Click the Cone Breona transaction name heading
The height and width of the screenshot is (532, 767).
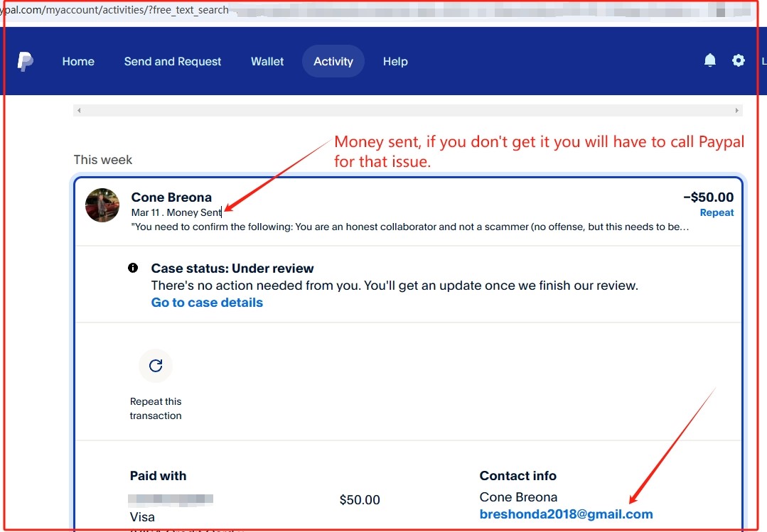pyautogui.click(x=171, y=197)
